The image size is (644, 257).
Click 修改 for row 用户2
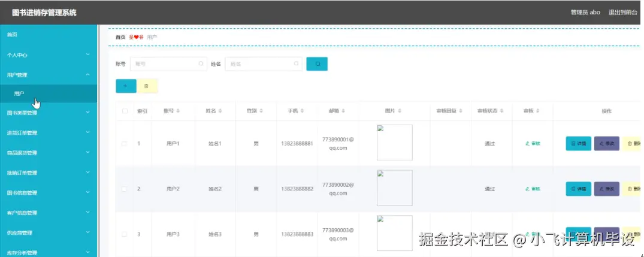(x=607, y=189)
